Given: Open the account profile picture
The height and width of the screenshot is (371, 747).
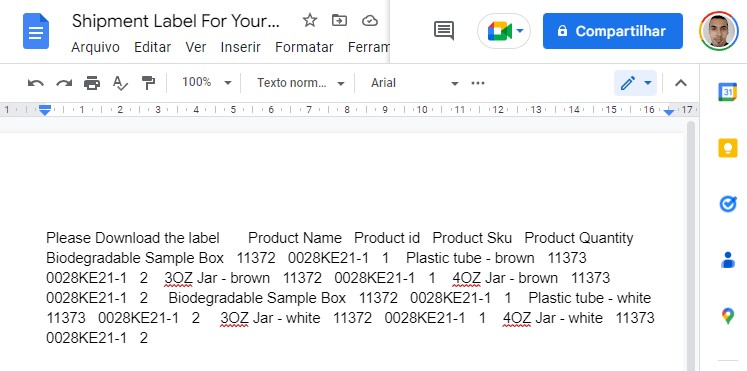Looking at the screenshot, I should point(719,31).
